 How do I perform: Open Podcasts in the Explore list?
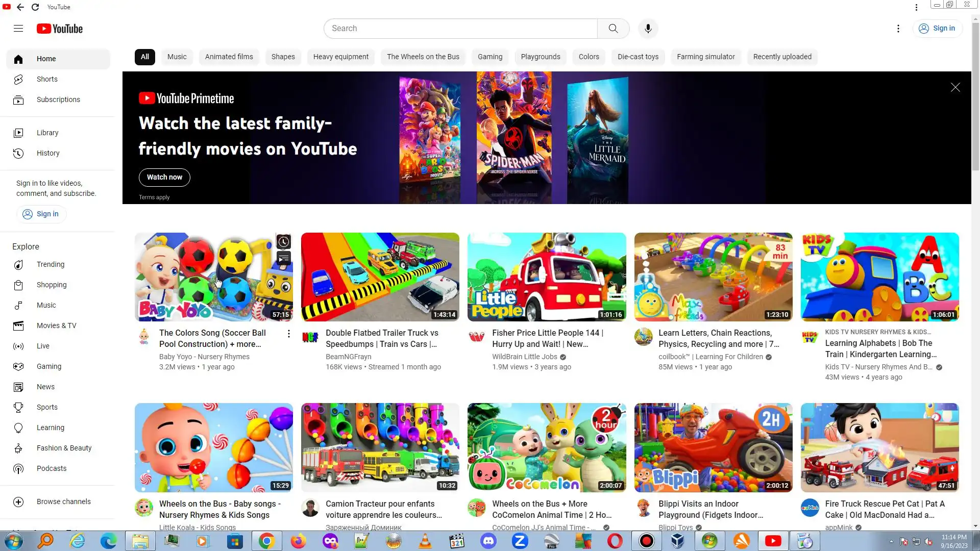tap(51, 468)
